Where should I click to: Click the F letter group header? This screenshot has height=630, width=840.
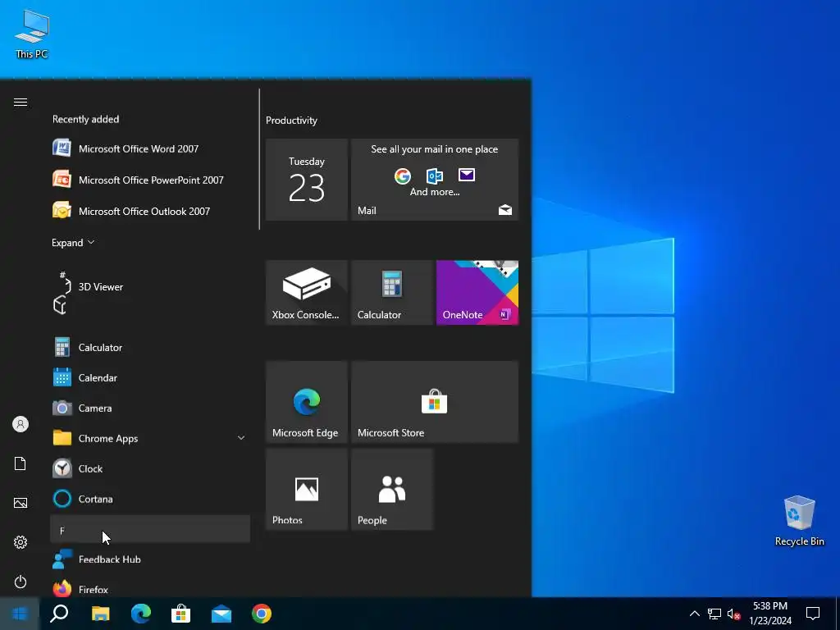(x=150, y=529)
